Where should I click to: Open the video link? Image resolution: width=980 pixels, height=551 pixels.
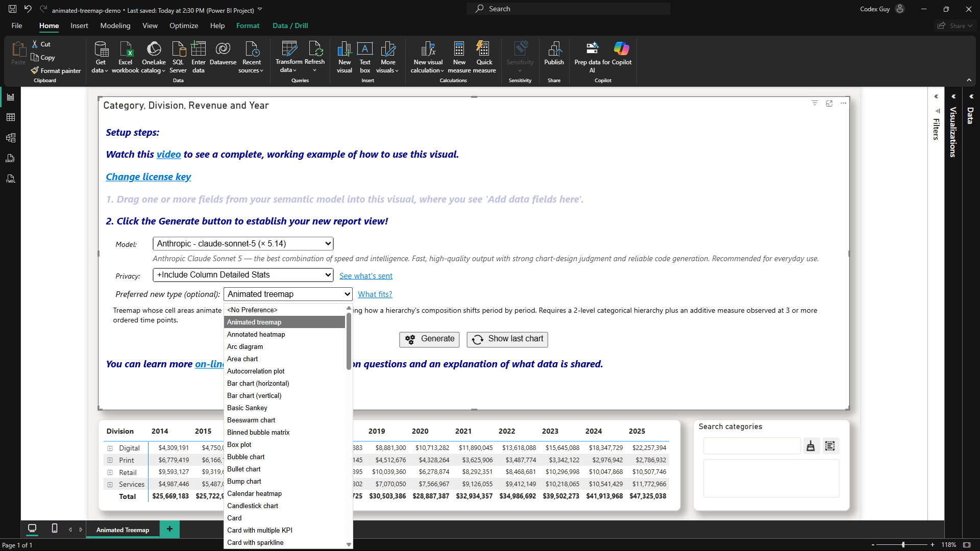[168, 155]
